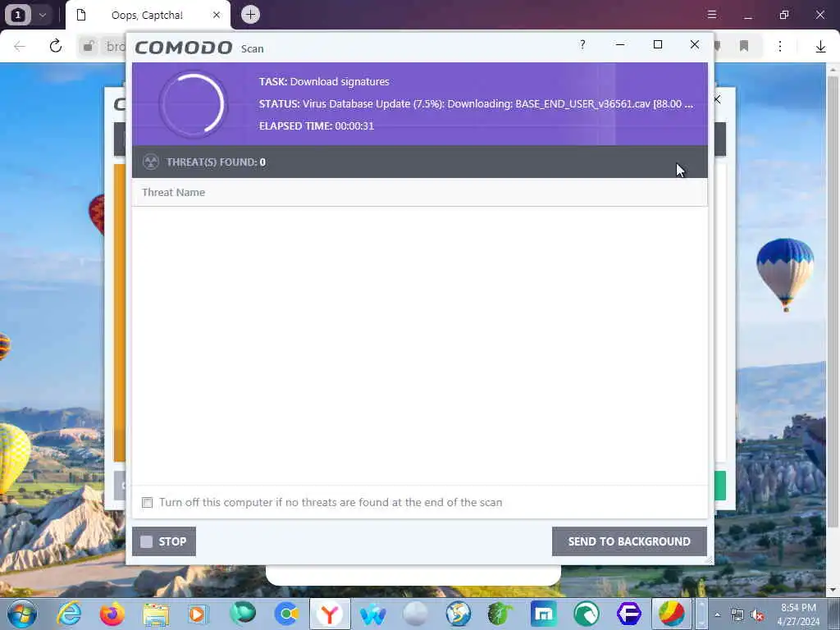Launch Internet Explorer from taskbar
This screenshot has height=630, width=840.
click(70, 614)
